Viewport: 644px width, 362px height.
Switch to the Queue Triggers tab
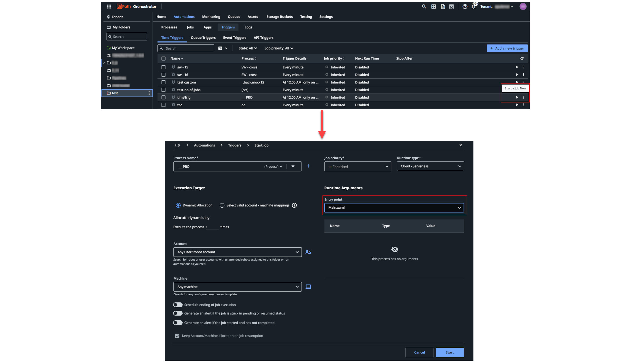click(x=203, y=38)
